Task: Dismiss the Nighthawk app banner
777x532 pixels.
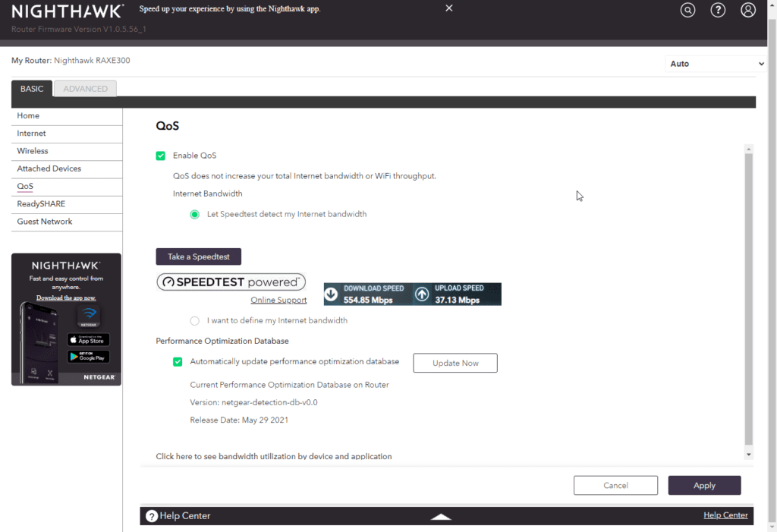Action: 449,8
